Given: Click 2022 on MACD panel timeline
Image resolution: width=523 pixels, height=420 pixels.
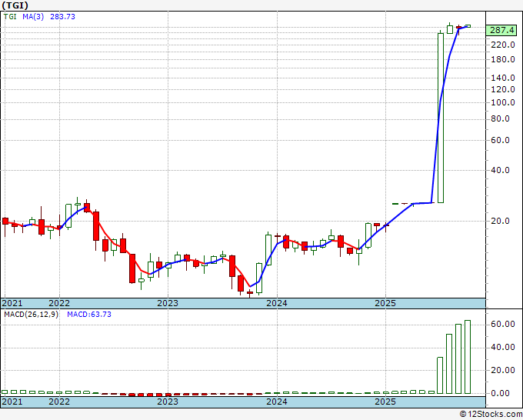Looking at the screenshot, I should coord(59,402).
